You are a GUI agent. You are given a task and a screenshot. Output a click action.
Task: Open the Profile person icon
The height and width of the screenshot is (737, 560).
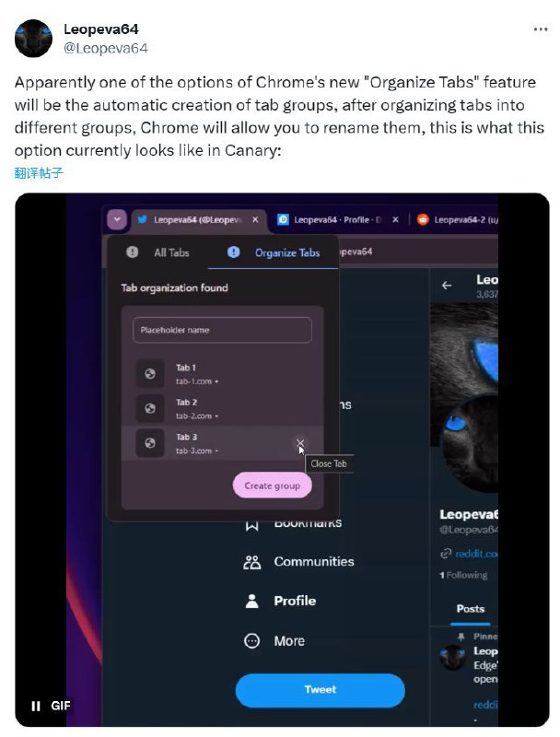click(251, 601)
